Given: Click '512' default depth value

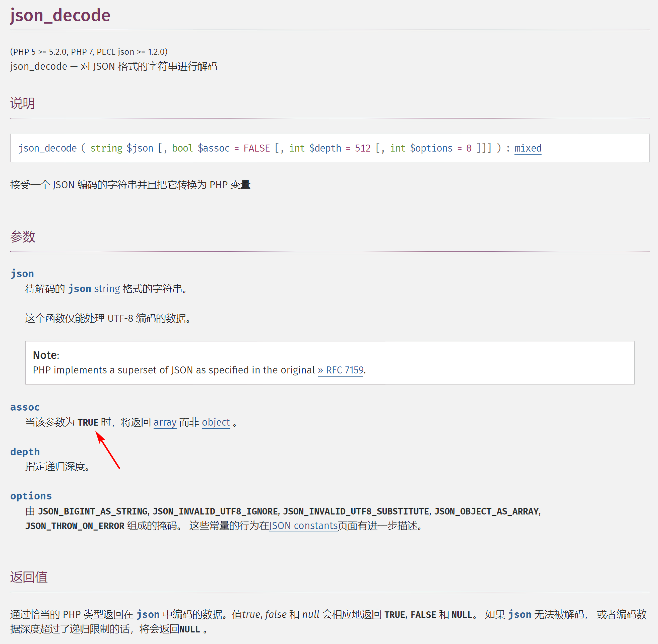Looking at the screenshot, I should click(x=362, y=148).
